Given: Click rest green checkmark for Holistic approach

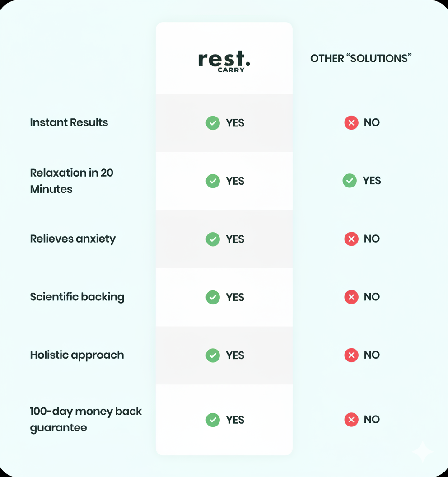Looking at the screenshot, I should (x=213, y=355).
